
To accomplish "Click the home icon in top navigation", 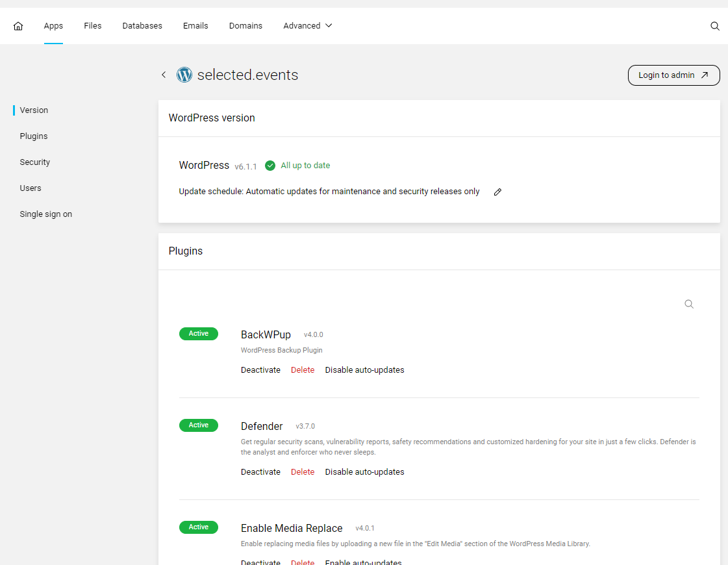I will [18, 26].
